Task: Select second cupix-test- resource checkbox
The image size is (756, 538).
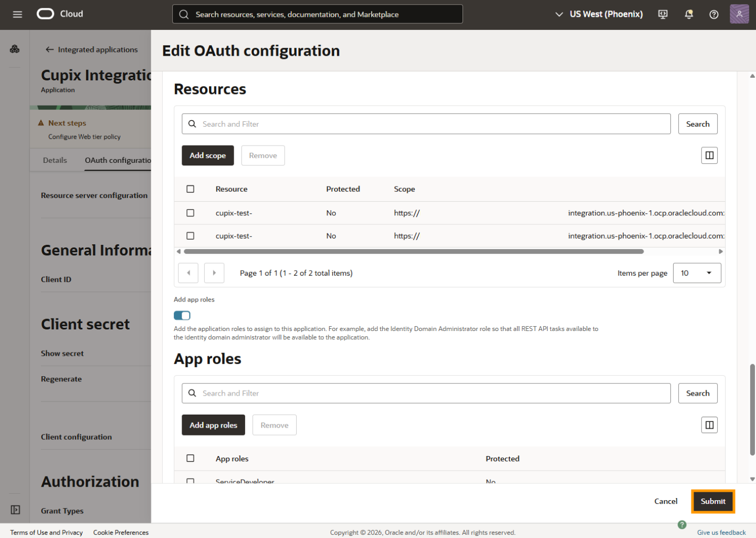Action: (x=191, y=236)
